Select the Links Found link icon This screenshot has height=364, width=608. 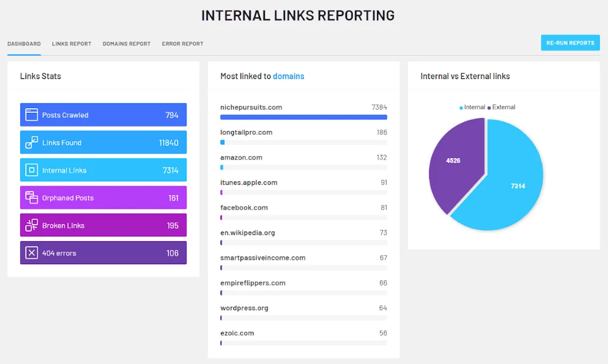click(32, 142)
